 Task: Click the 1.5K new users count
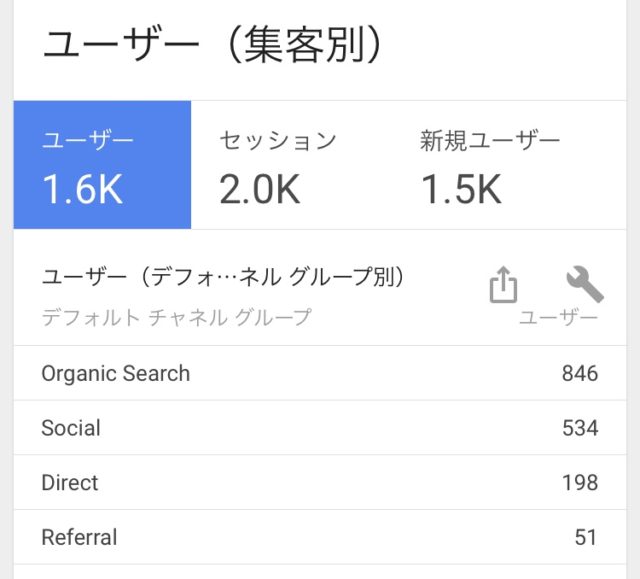pyautogui.click(x=461, y=189)
